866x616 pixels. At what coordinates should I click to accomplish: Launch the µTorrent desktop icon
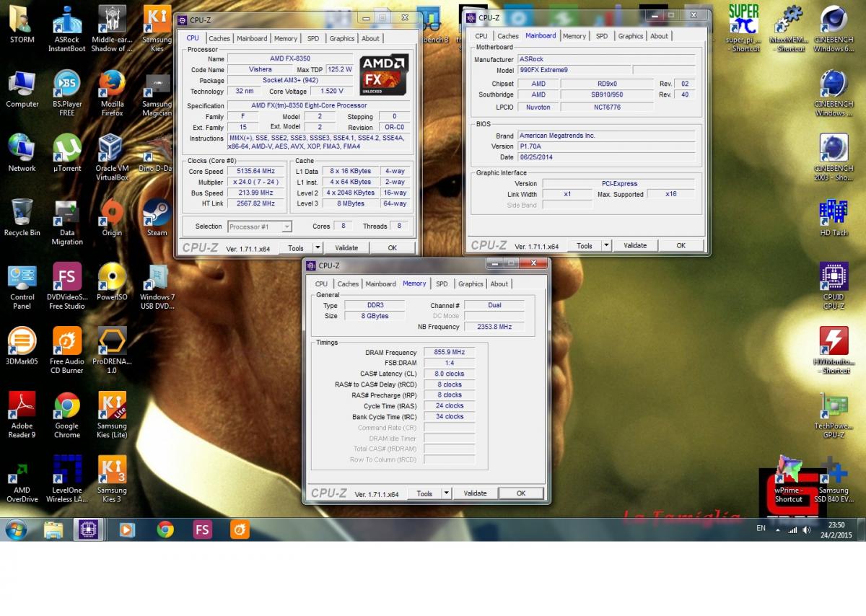67,153
